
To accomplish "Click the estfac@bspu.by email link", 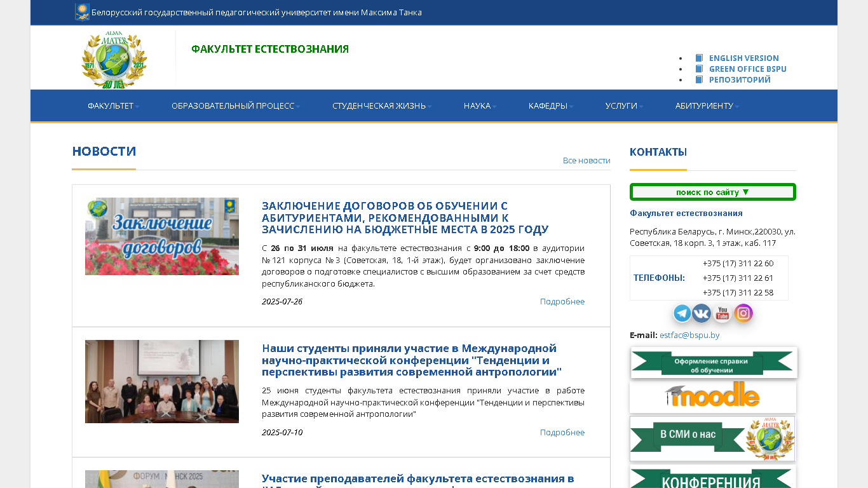I will [689, 335].
